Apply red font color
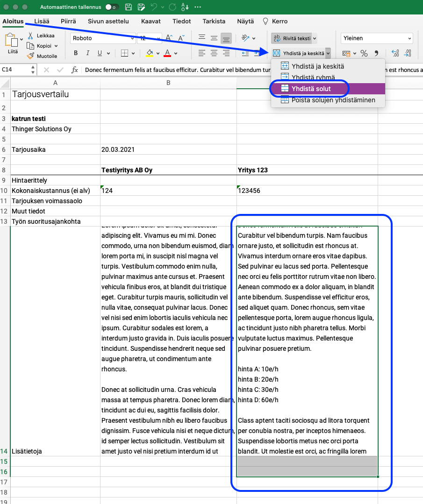423x504 pixels. pyautogui.click(x=167, y=53)
